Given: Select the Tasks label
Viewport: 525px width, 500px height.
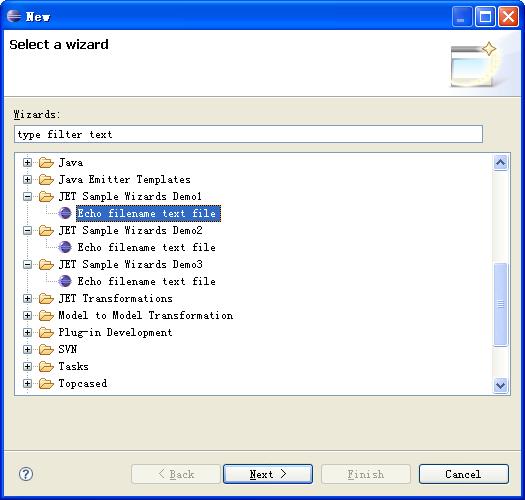Looking at the screenshot, I should coord(74,366).
